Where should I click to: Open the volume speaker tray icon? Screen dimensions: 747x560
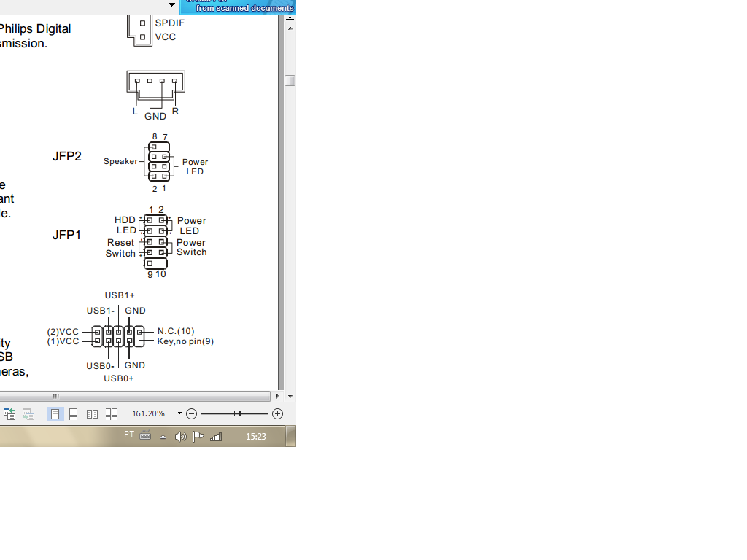click(x=181, y=437)
